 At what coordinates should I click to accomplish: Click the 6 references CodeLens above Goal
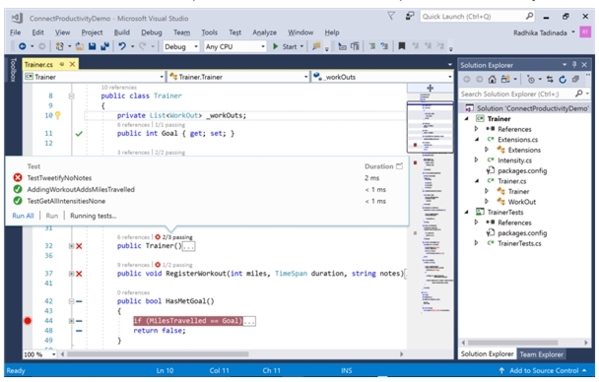pyautogui.click(x=133, y=125)
